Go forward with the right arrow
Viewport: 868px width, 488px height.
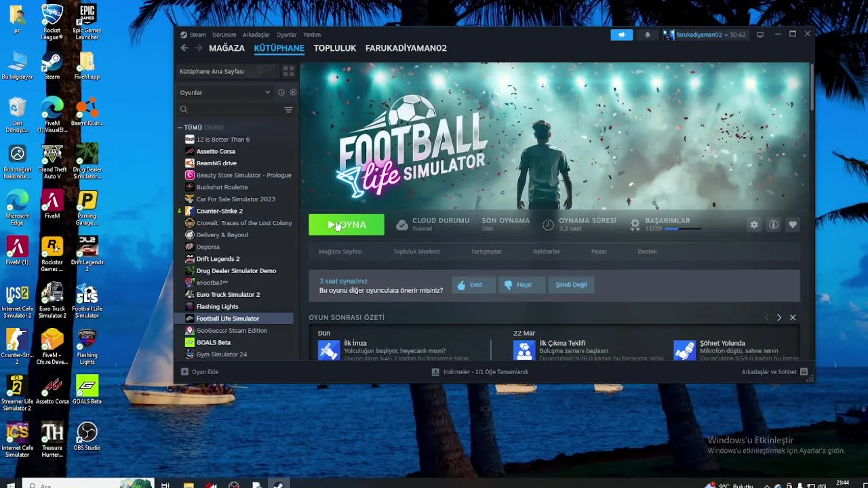[x=199, y=48]
